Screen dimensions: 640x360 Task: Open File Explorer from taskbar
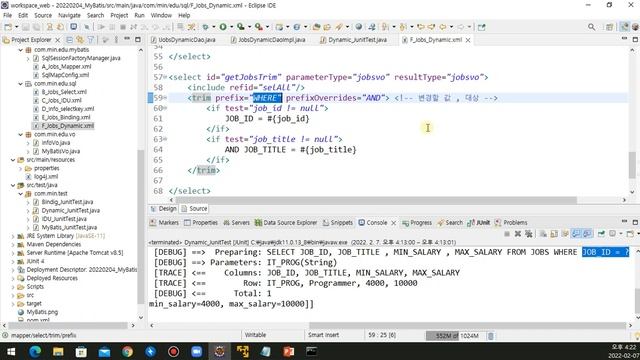tap(58, 351)
